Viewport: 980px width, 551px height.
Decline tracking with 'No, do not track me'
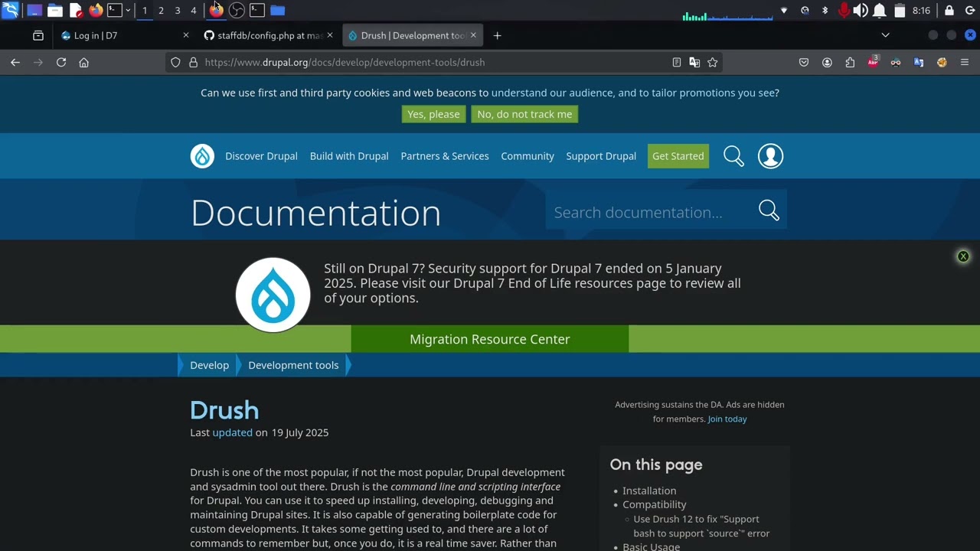tap(524, 114)
